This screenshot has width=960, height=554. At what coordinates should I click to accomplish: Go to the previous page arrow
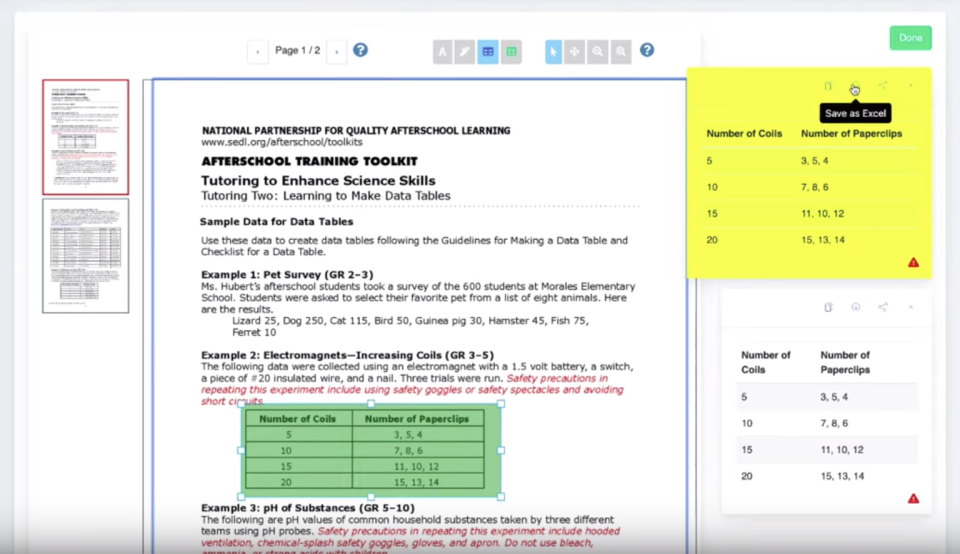[x=258, y=51]
